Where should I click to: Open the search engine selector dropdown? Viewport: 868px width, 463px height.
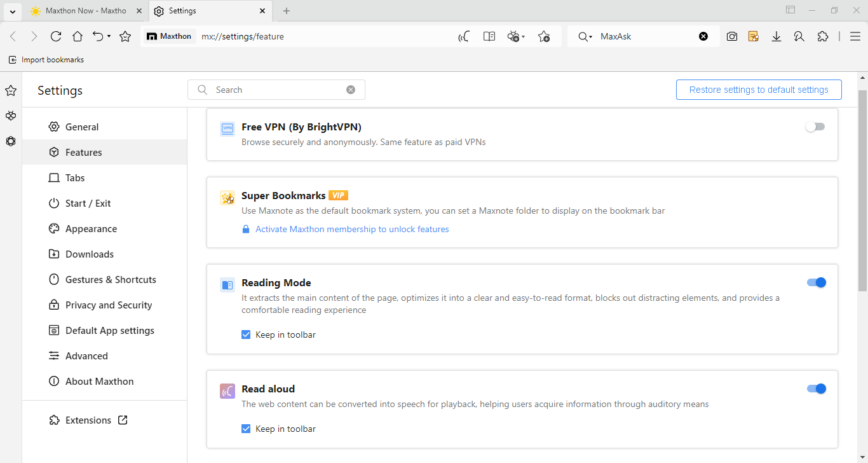click(x=585, y=36)
